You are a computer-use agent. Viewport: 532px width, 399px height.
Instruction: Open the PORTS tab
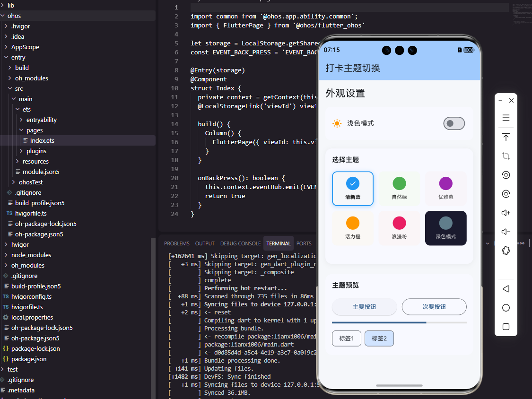pyautogui.click(x=304, y=243)
